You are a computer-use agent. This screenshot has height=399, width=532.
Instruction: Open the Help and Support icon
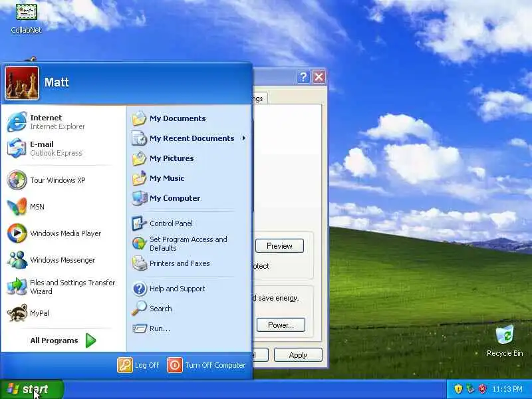click(x=139, y=289)
